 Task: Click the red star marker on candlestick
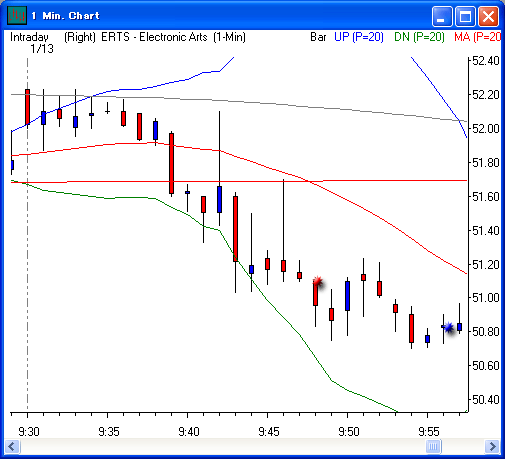tap(318, 282)
